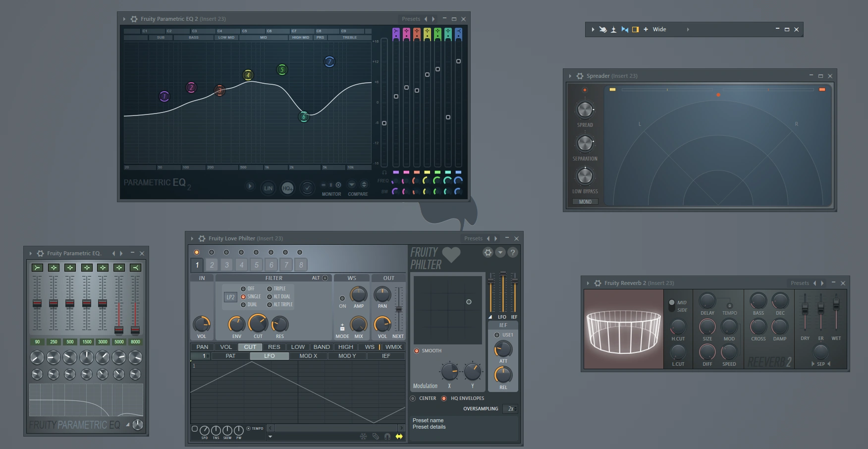Enable the WS ON toggle
868x449 pixels.
pyautogui.click(x=342, y=298)
